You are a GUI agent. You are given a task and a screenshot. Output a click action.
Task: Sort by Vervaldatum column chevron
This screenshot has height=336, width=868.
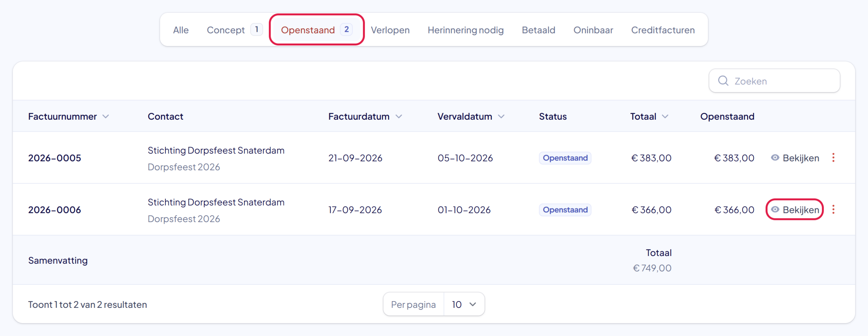click(501, 117)
